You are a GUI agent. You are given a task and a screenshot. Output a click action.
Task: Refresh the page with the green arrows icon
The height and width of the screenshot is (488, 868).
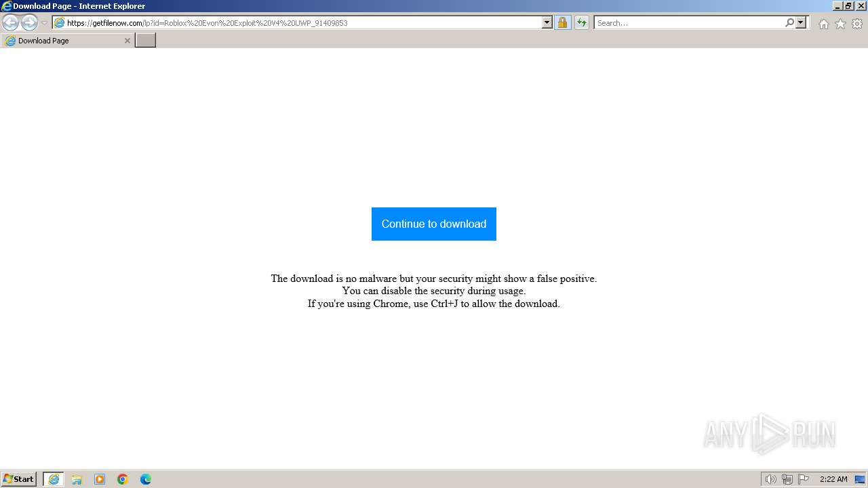click(x=581, y=23)
